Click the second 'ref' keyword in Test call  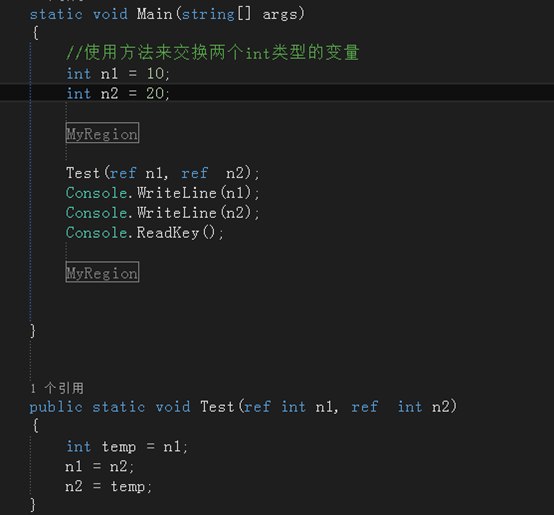pos(195,173)
